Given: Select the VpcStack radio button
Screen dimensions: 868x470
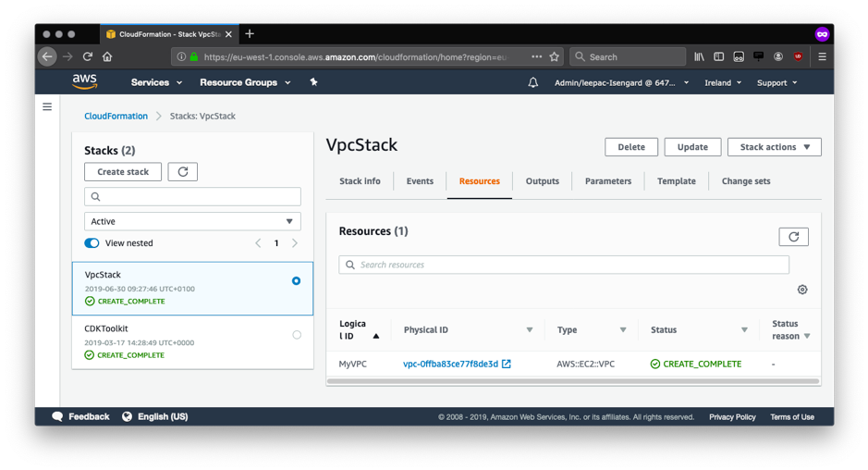Looking at the screenshot, I should pyautogui.click(x=296, y=281).
